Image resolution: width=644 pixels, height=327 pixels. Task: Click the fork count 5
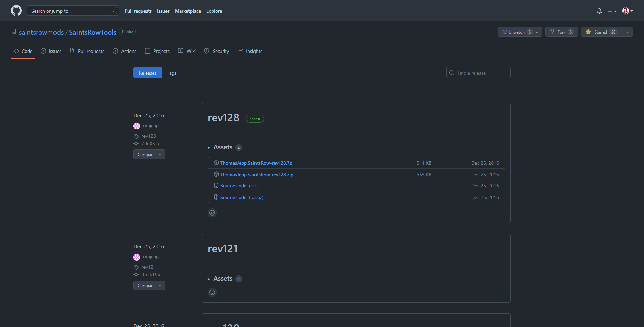571,32
